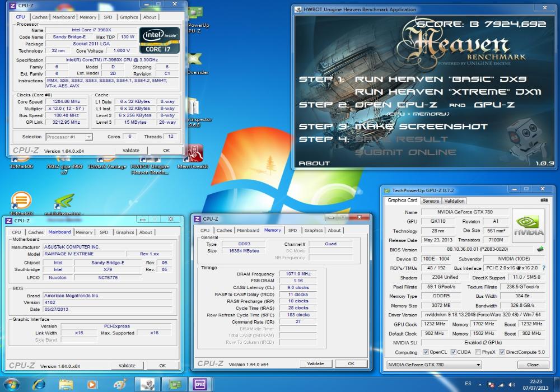Click the network signal tray icon
This screenshot has width=560, height=392.
coord(501,385)
